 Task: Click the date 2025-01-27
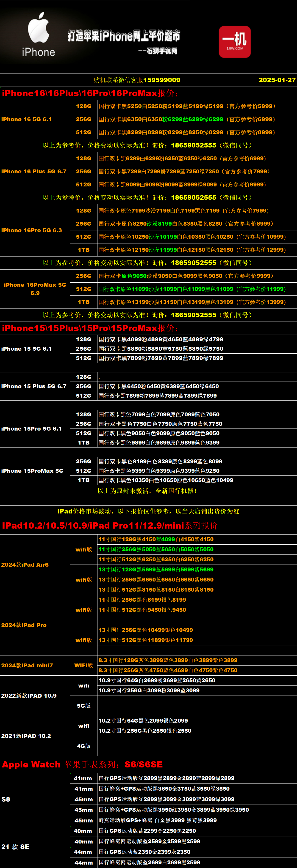277,80
